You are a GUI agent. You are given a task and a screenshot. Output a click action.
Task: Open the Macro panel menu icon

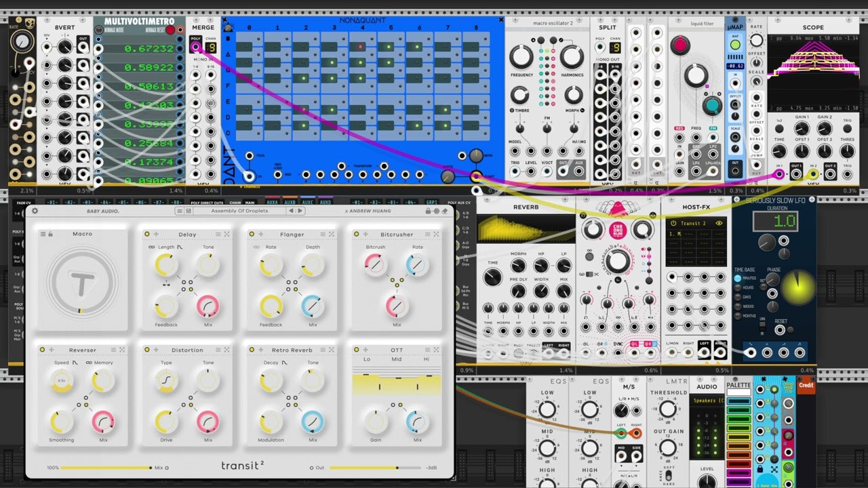pos(43,235)
